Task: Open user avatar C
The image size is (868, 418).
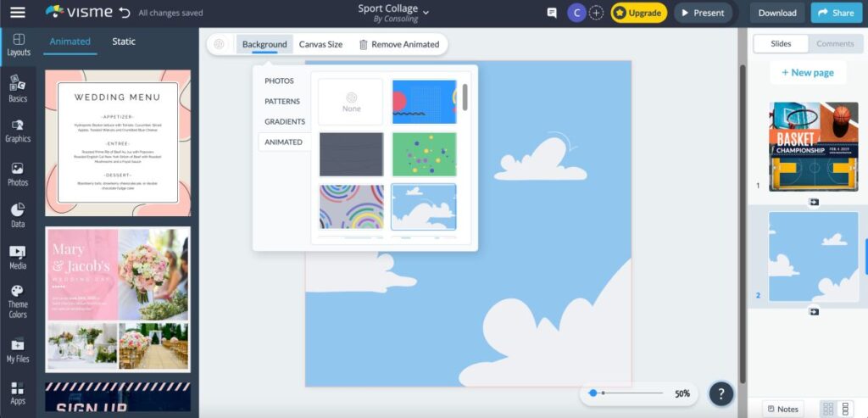Action: [576, 13]
